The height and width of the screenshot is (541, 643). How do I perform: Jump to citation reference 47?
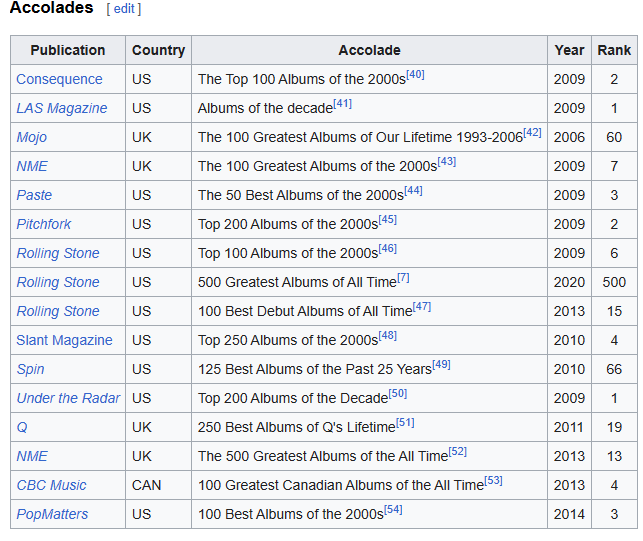click(422, 307)
